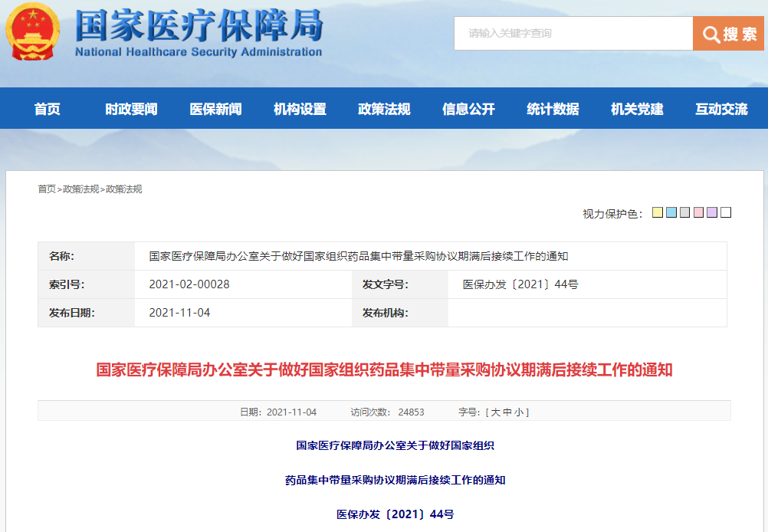
Task: Click the magnifier search icon
Action: [711, 34]
